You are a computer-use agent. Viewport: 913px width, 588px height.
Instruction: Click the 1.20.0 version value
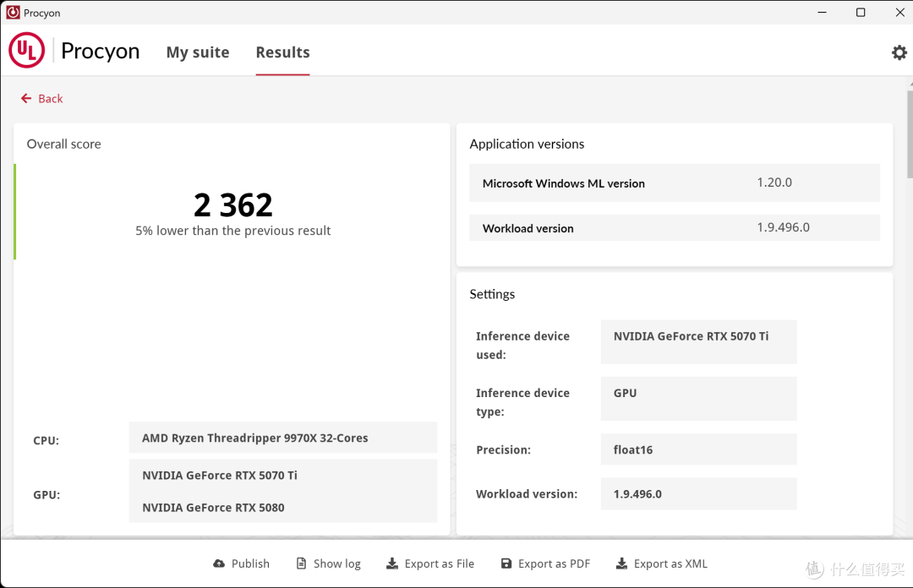[774, 182]
